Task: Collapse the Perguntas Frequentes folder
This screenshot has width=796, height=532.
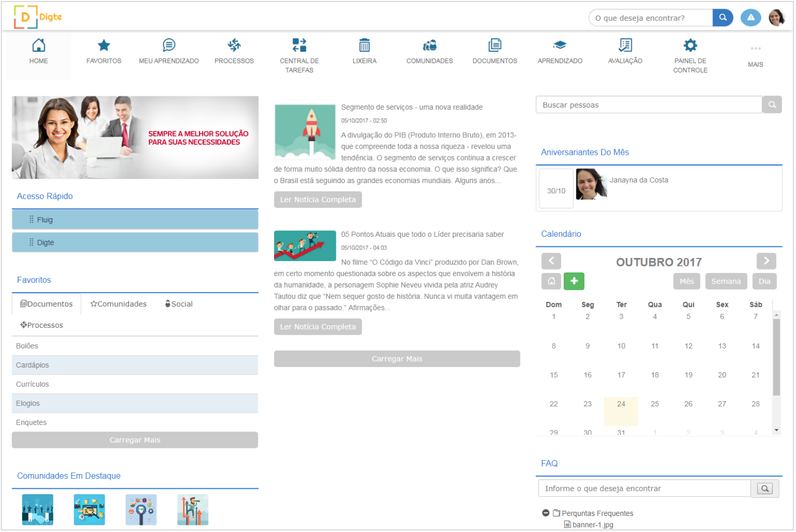Action: [x=546, y=513]
